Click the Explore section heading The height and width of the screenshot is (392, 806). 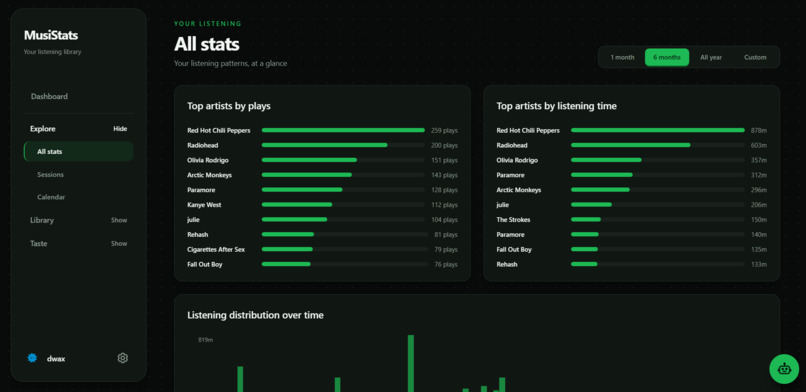click(43, 129)
